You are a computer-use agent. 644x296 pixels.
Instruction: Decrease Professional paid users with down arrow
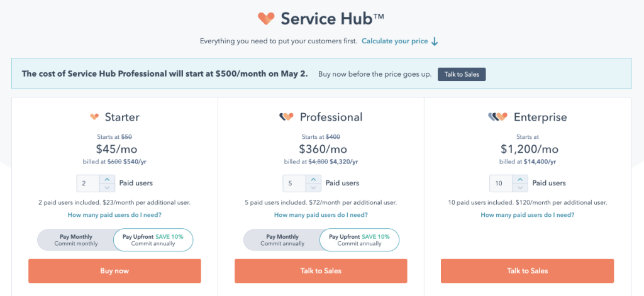tap(313, 188)
